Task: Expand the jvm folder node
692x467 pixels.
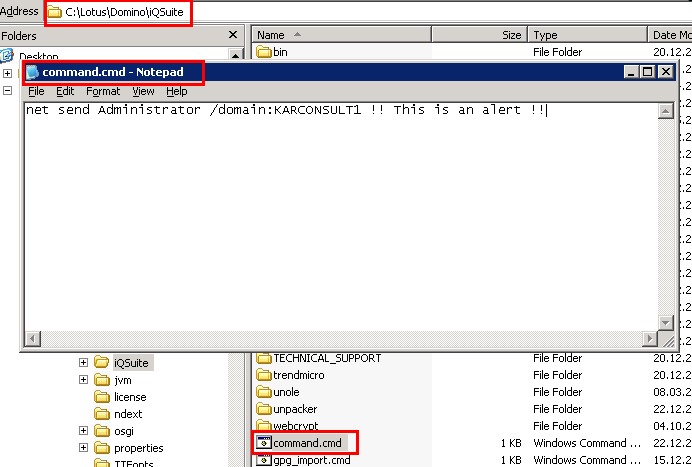Action: coord(84,380)
